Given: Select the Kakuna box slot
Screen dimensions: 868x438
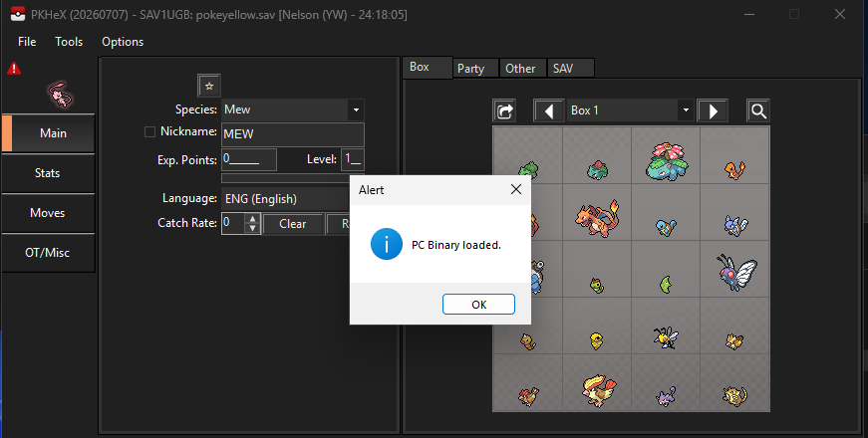Looking at the screenshot, I should click(597, 327).
